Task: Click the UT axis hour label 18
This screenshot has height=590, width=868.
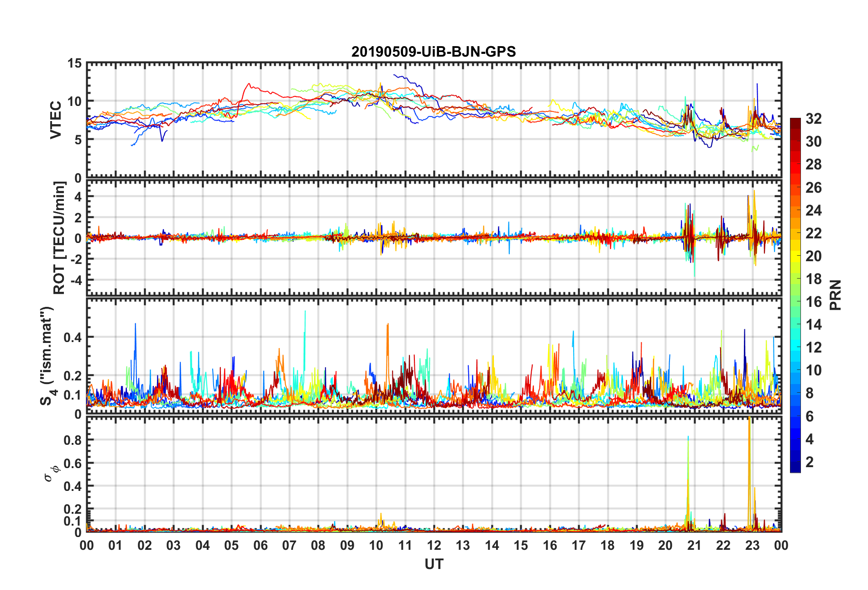Action: [608, 545]
